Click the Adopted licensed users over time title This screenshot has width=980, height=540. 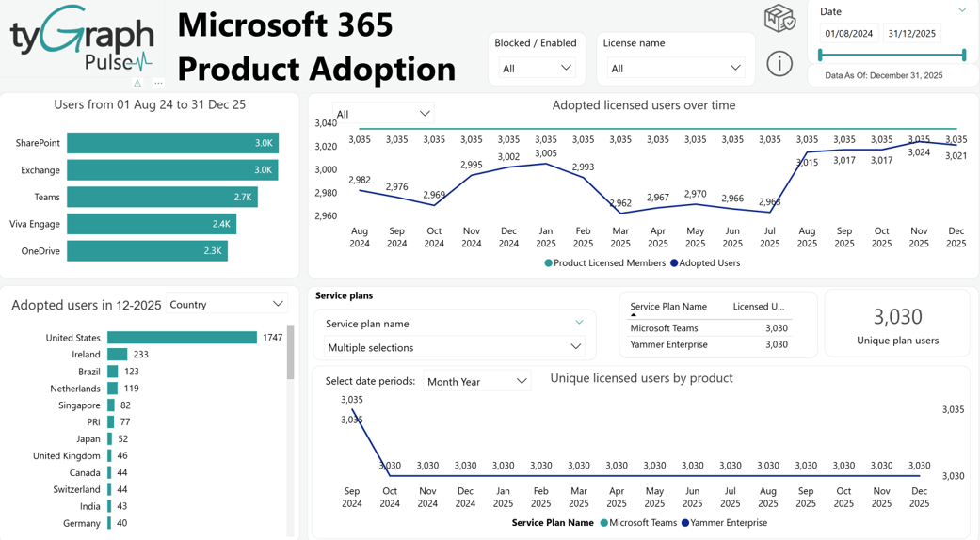click(644, 105)
